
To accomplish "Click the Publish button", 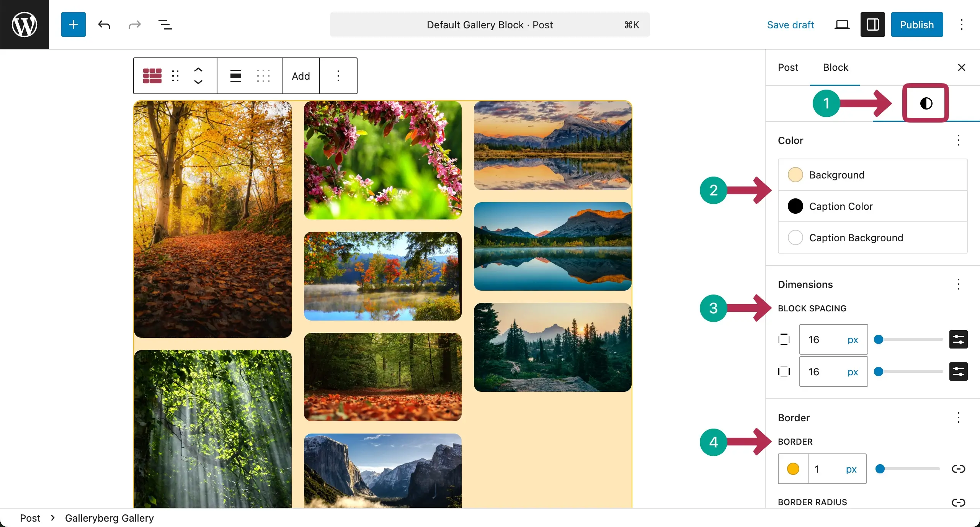I will click(x=916, y=25).
